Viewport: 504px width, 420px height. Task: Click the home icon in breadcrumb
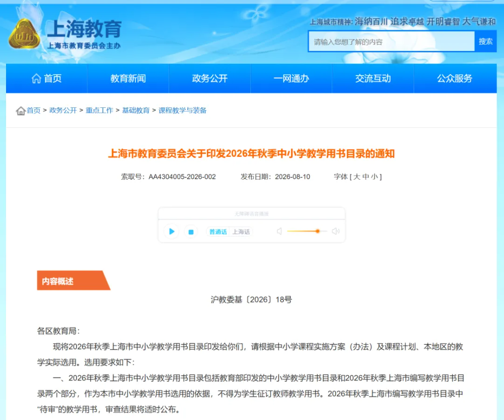coord(21,111)
